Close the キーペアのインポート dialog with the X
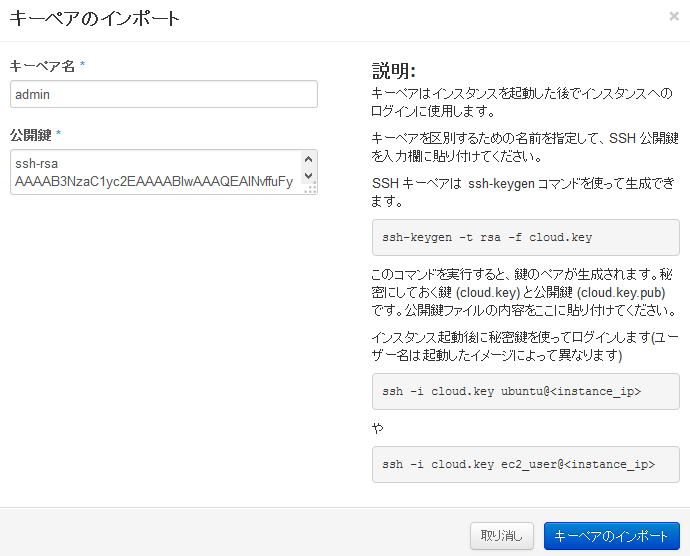 pyautogui.click(x=674, y=16)
